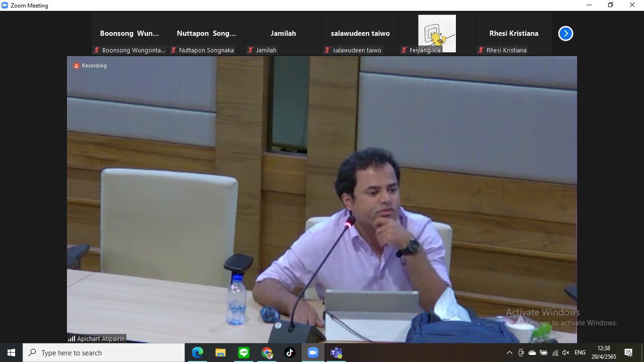644x362 pixels.
Task: Open Microsoft Teams taskbar icon
Action: [x=336, y=353]
